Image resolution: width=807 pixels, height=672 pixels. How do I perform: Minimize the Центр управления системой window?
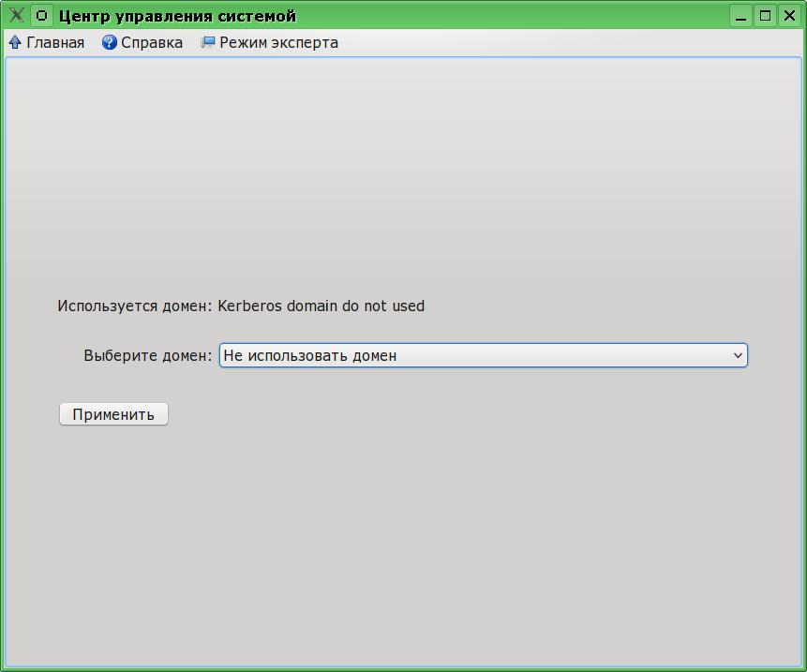click(x=741, y=16)
